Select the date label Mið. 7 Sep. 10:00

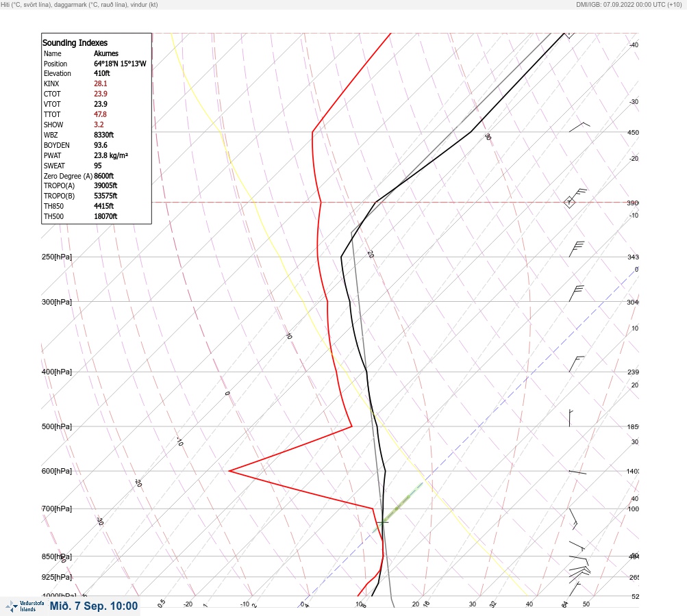pyautogui.click(x=94, y=606)
